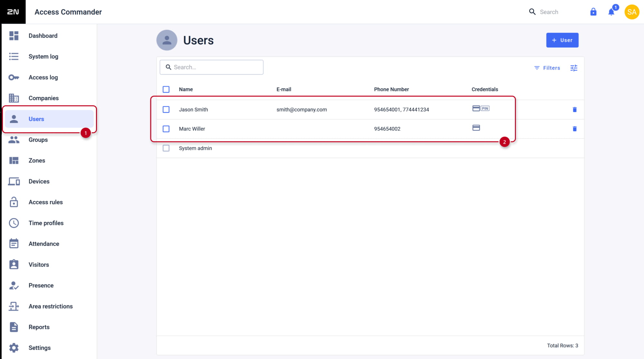Click the Presence person-check icon

14,285
